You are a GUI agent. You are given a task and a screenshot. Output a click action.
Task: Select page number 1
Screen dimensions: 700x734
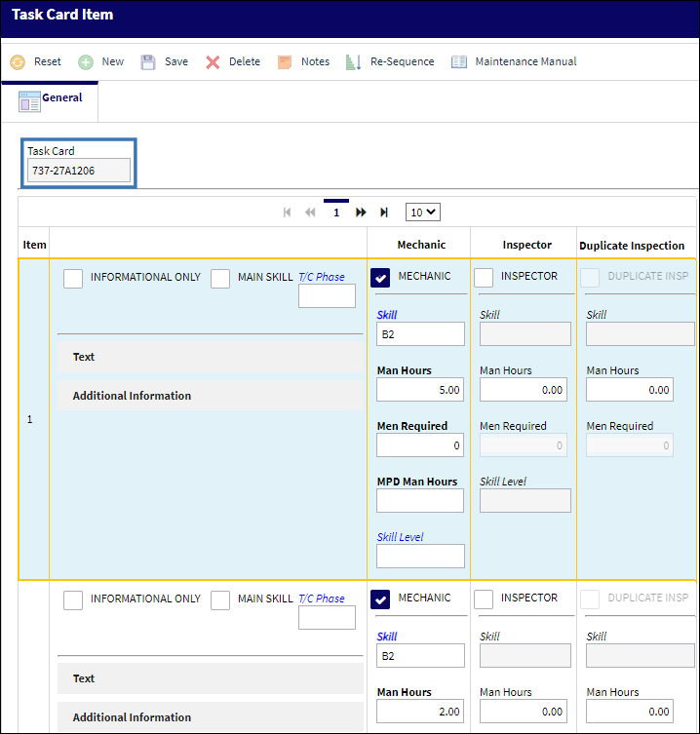[x=336, y=213]
